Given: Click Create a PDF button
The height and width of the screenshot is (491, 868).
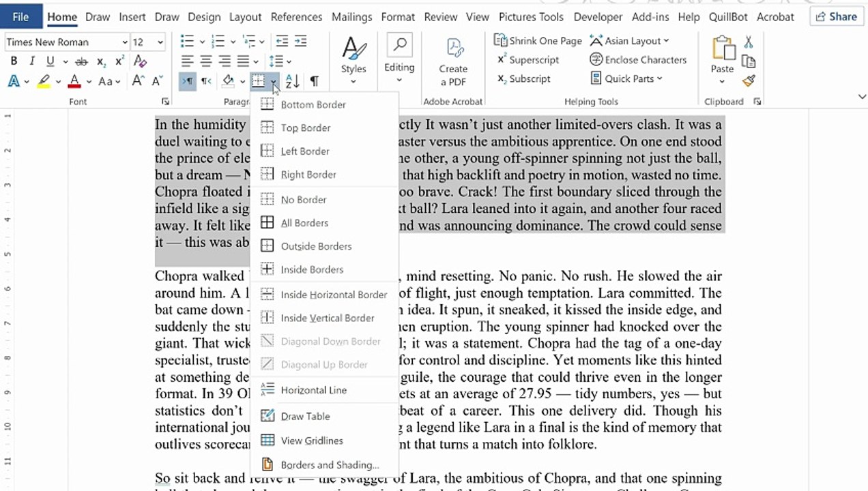Looking at the screenshot, I should tap(453, 61).
